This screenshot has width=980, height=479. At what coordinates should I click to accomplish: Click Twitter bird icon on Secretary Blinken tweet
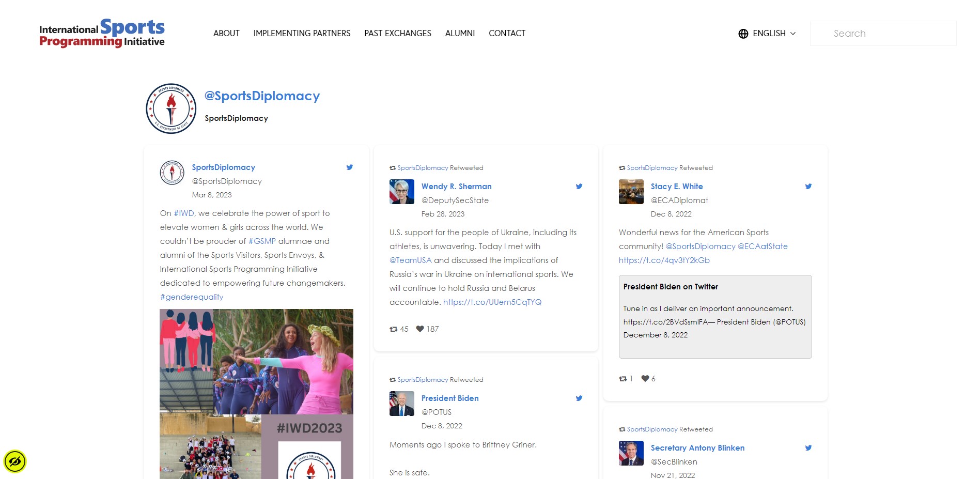808,448
